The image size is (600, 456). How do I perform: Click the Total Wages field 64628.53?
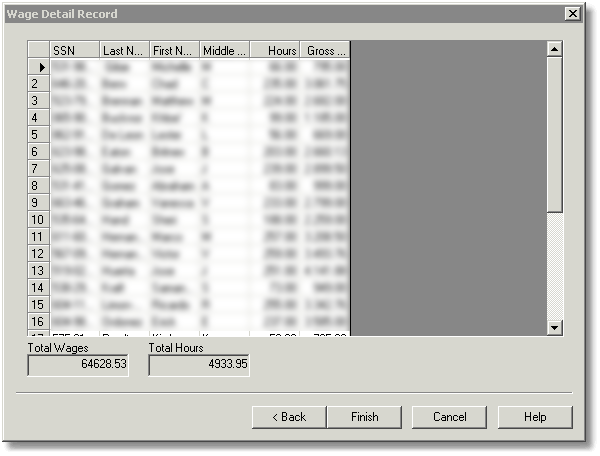coord(78,365)
